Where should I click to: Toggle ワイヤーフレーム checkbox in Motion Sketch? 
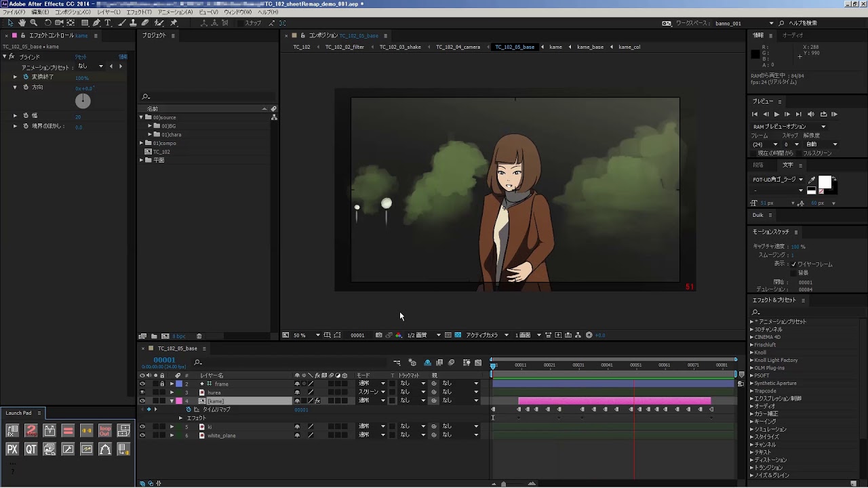pos(794,264)
